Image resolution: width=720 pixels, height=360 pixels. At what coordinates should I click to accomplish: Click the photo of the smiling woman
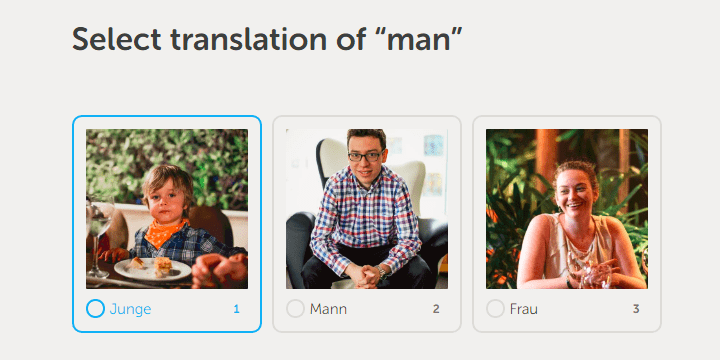coord(567,208)
